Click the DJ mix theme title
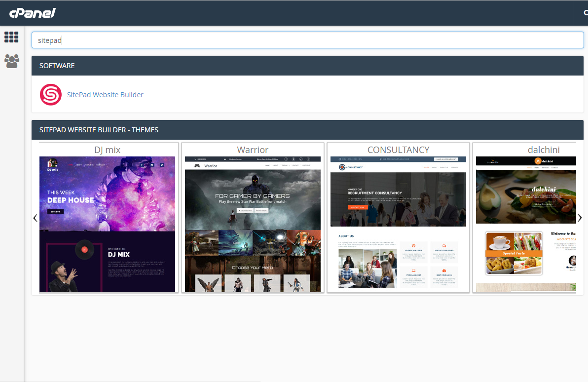 [x=108, y=150]
